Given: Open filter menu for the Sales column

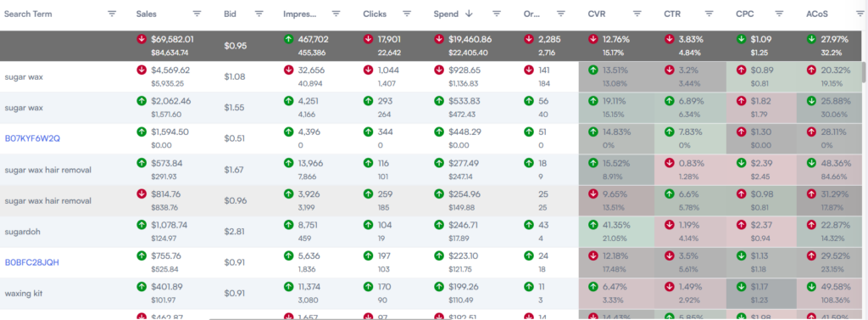Looking at the screenshot, I should (x=197, y=14).
